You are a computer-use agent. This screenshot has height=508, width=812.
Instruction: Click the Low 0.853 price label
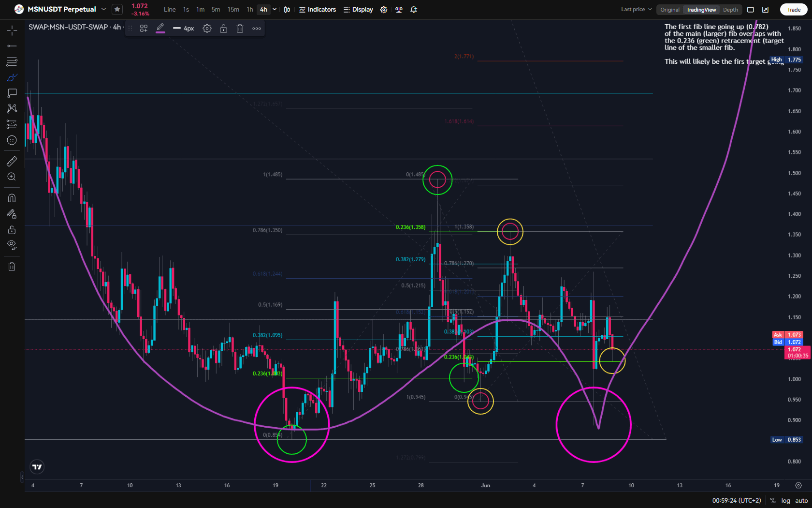786,440
